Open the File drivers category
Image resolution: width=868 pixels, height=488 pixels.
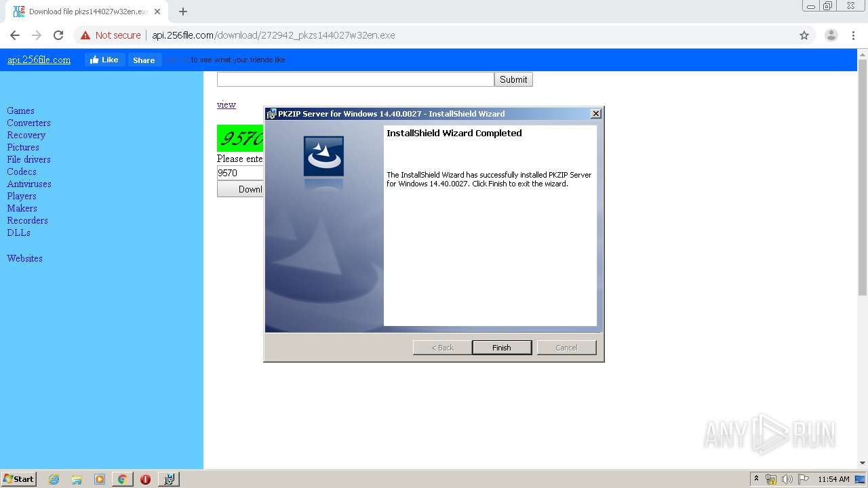(x=28, y=159)
